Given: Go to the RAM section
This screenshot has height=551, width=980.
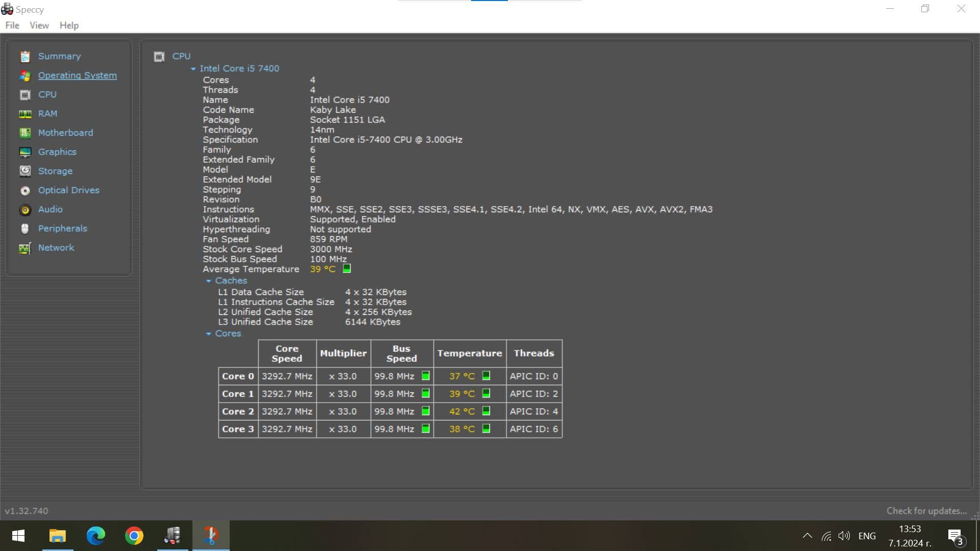Looking at the screenshot, I should pos(47,114).
